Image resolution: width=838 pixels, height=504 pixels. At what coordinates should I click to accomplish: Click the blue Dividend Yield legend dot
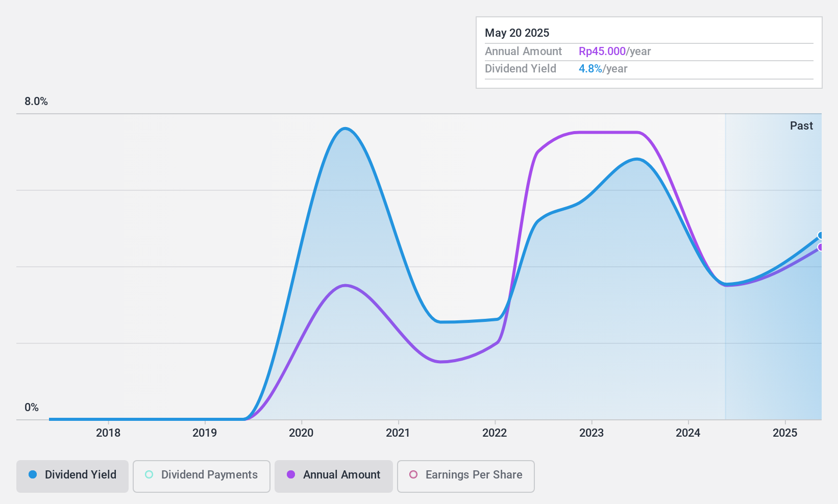point(33,474)
